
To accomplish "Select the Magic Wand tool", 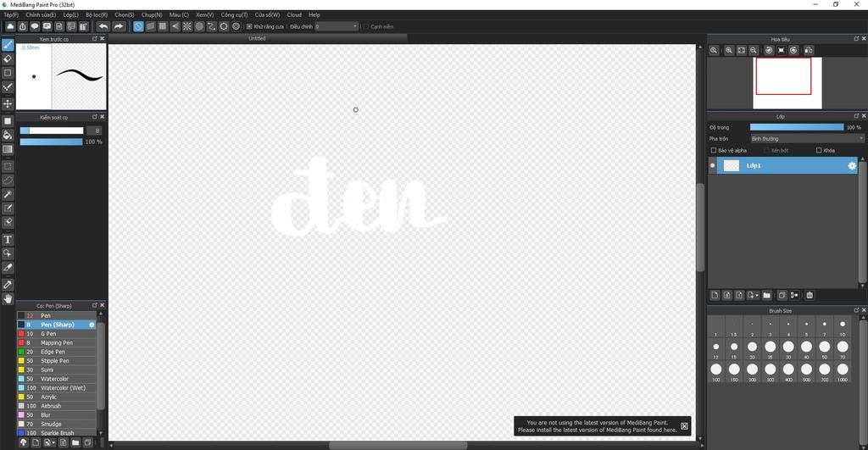I will click(8, 194).
